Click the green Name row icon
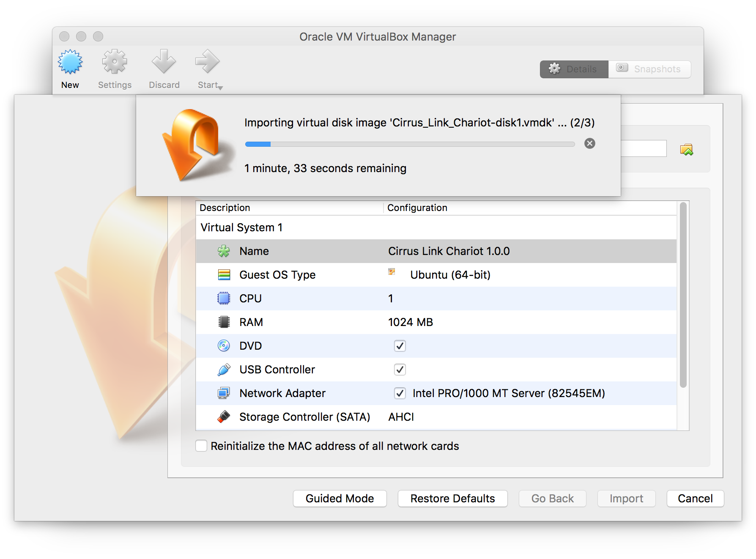 (x=224, y=251)
